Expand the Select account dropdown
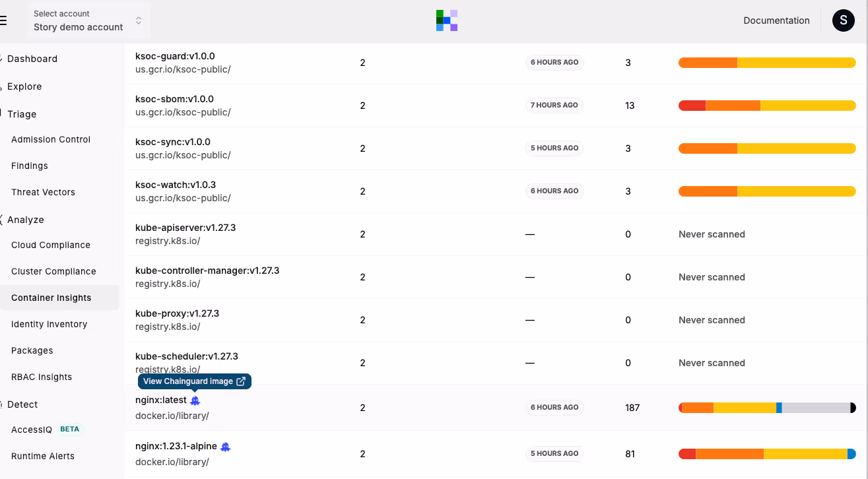 [89, 20]
